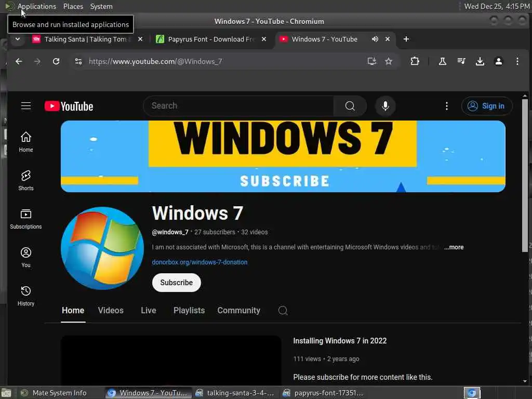Click the Windows 7 channel avatar

click(x=102, y=248)
